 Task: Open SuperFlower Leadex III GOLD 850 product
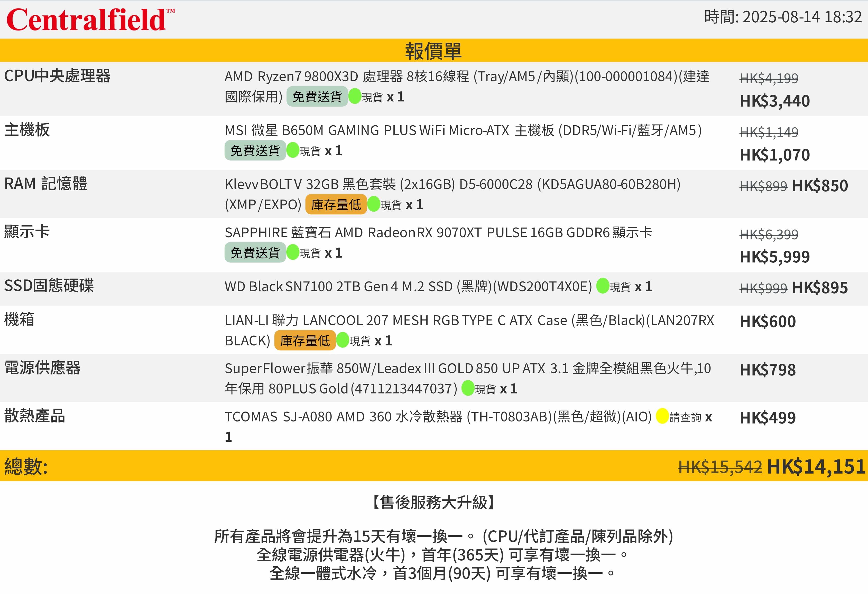468,378
